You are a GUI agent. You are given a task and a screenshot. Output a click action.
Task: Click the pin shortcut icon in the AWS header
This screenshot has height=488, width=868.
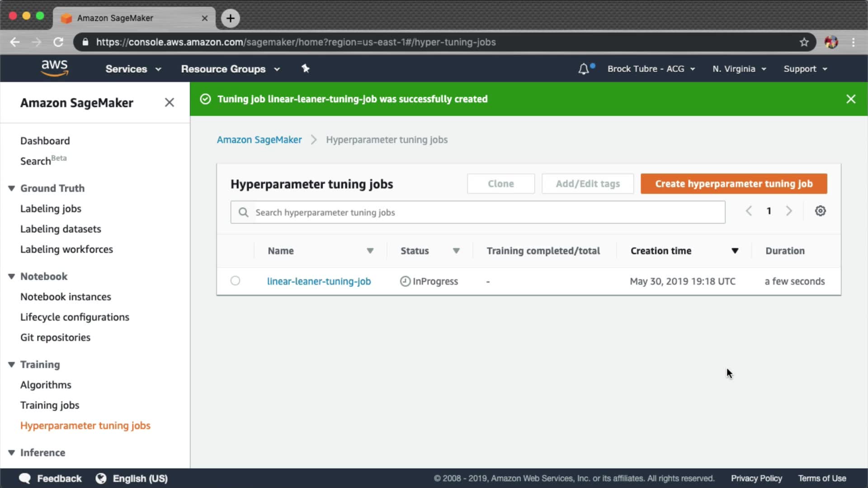(306, 69)
